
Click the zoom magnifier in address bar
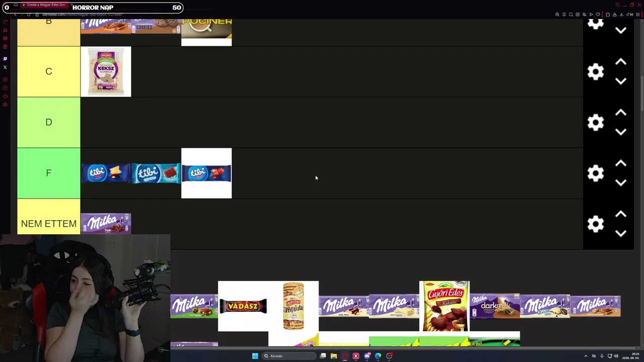point(557,15)
